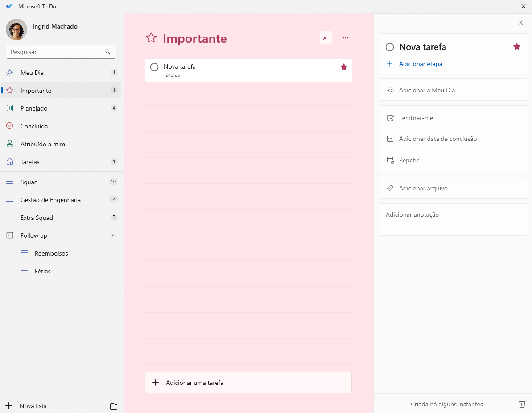Image resolution: width=532 pixels, height=413 pixels.
Task: Click the new group icon beside Nova lista
Action: pyautogui.click(x=114, y=406)
